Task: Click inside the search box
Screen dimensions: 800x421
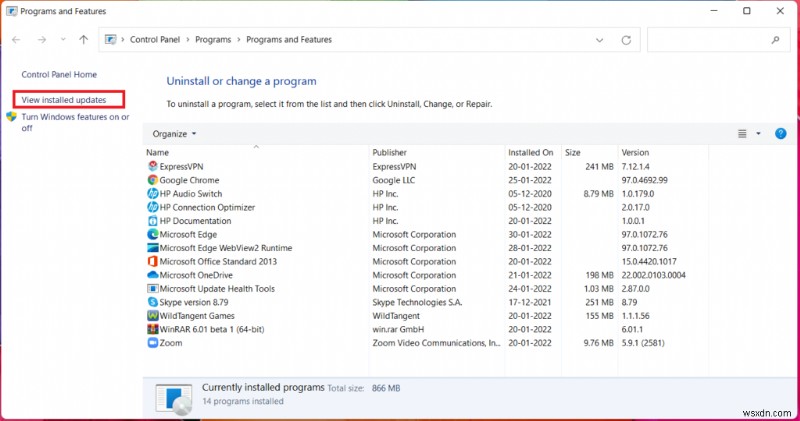Action: [x=718, y=40]
